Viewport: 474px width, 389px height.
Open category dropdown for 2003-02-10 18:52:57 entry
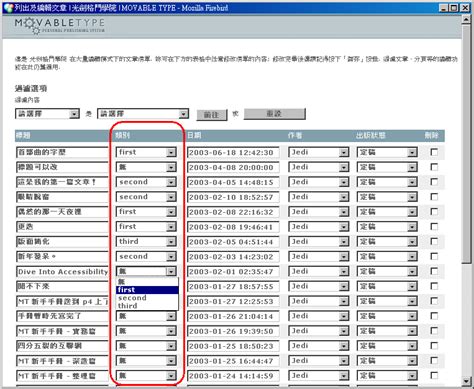pos(146,197)
